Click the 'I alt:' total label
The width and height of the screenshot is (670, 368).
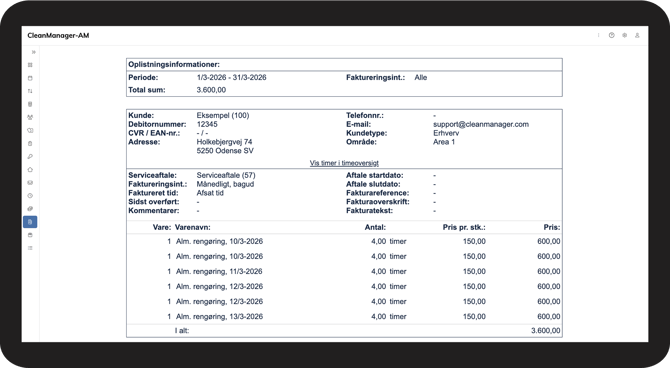coord(182,330)
